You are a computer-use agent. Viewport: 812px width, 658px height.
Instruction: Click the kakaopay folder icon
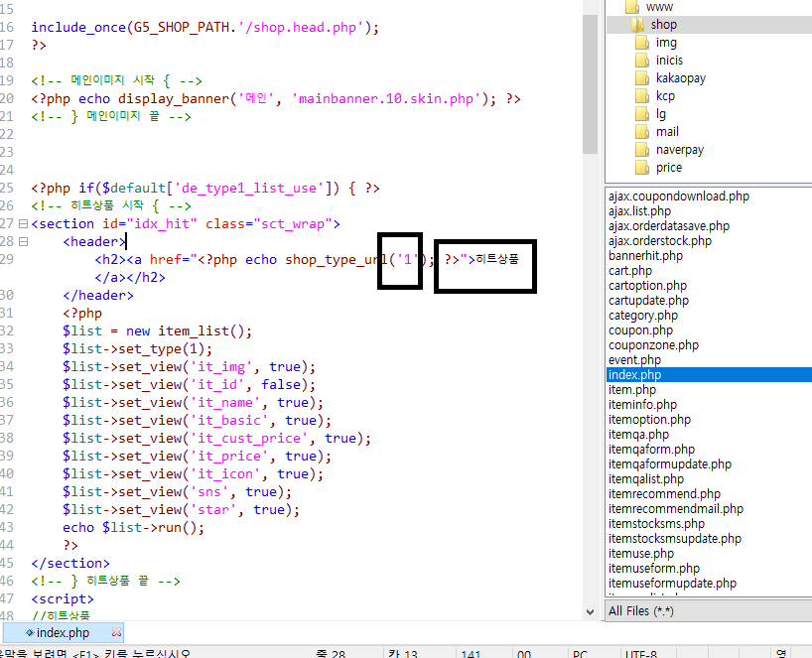tap(642, 78)
